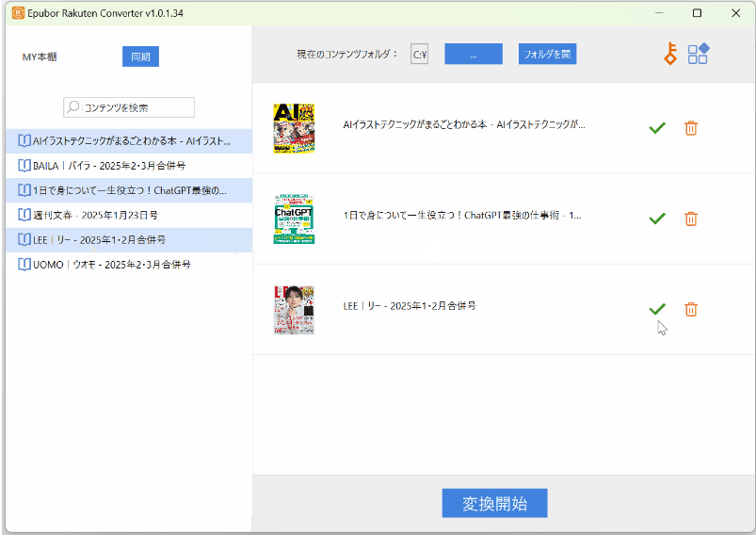Click the orange key registration icon
This screenshot has height=535, width=756.
[x=670, y=54]
